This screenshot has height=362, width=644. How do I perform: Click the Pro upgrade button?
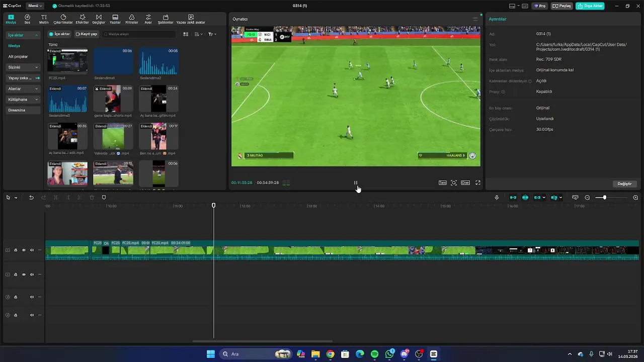(x=540, y=6)
